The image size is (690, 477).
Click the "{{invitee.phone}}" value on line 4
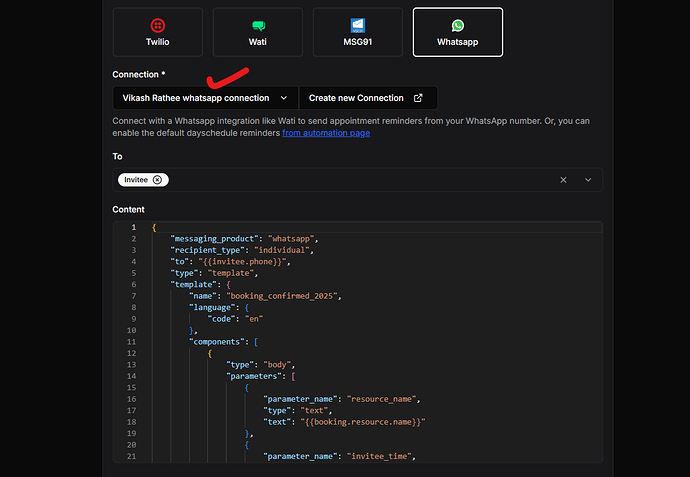[x=242, y=261]
